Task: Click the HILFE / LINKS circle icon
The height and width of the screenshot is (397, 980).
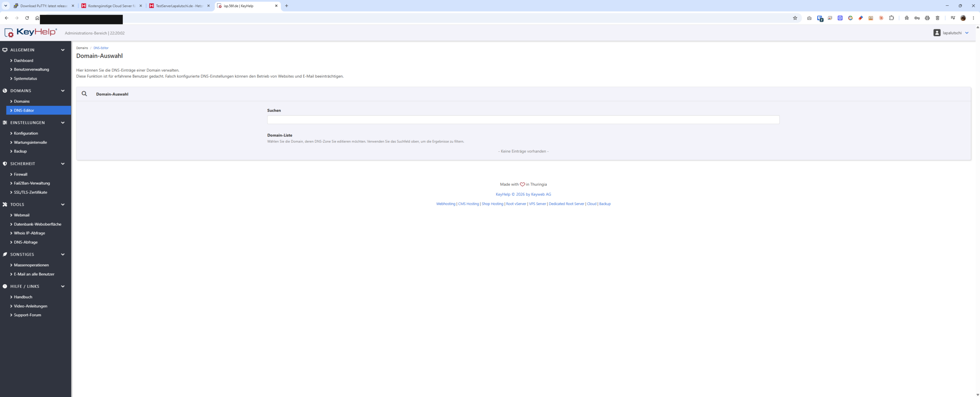Action: pyautogui.click(x=5, y=286)
